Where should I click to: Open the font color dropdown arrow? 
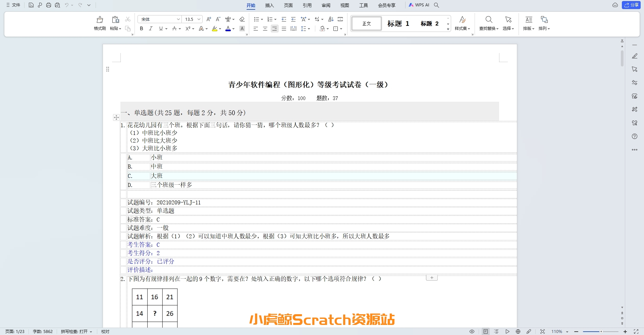(233, 29)
